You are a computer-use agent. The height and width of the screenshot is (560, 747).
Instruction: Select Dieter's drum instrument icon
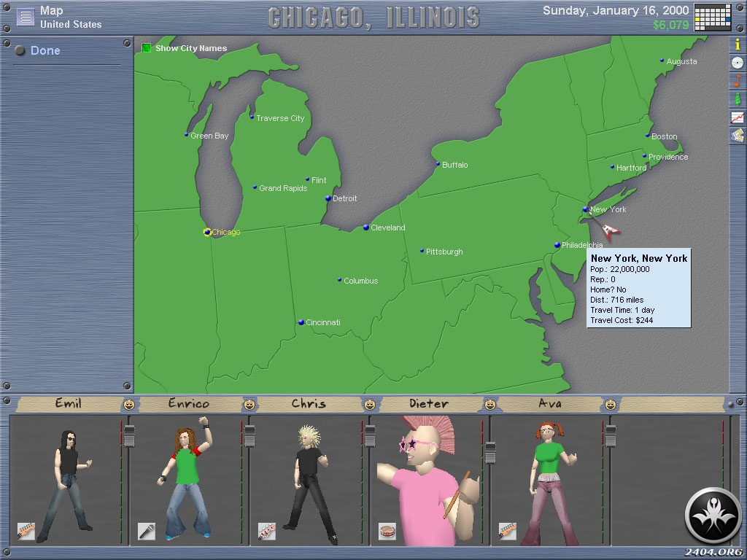[x=387, y=530]
